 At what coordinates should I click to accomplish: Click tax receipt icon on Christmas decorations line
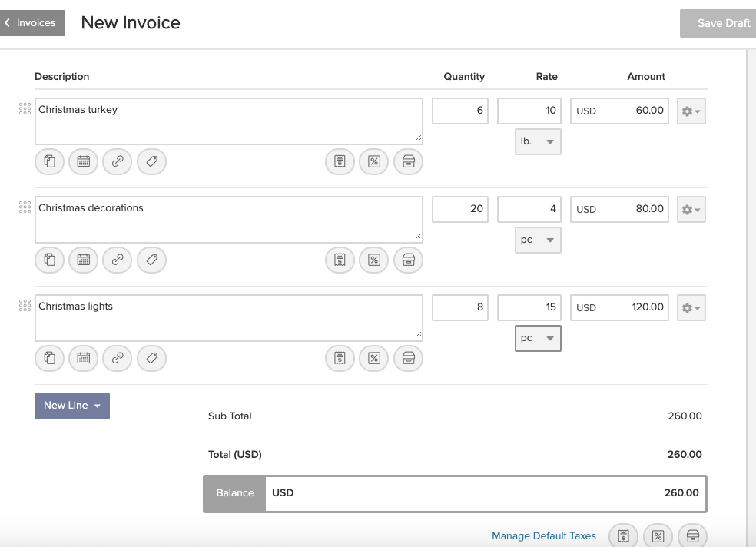click(x=340, y=260)
